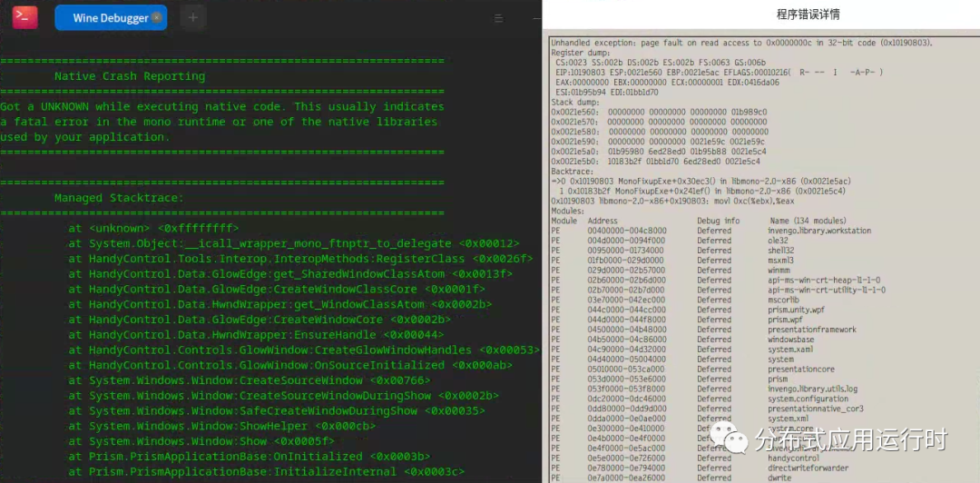Click the handycontrol module row

(683, 458)
